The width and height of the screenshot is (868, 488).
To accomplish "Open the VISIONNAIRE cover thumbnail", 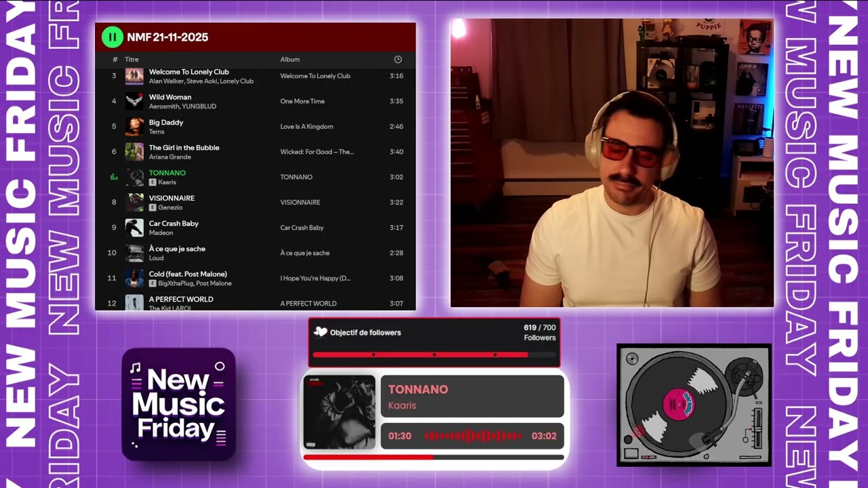I will click(134, 202).
